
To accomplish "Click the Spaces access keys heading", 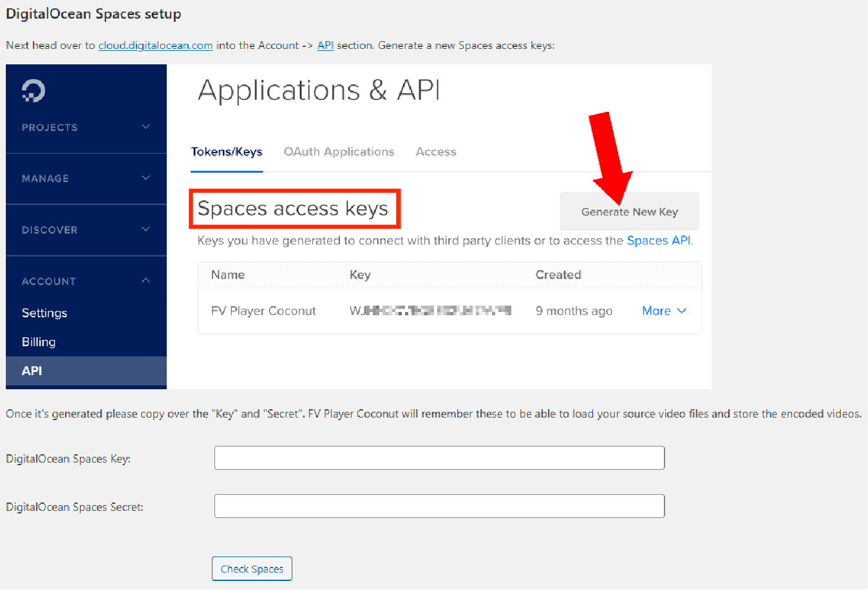I will click(x=293, y=208).
